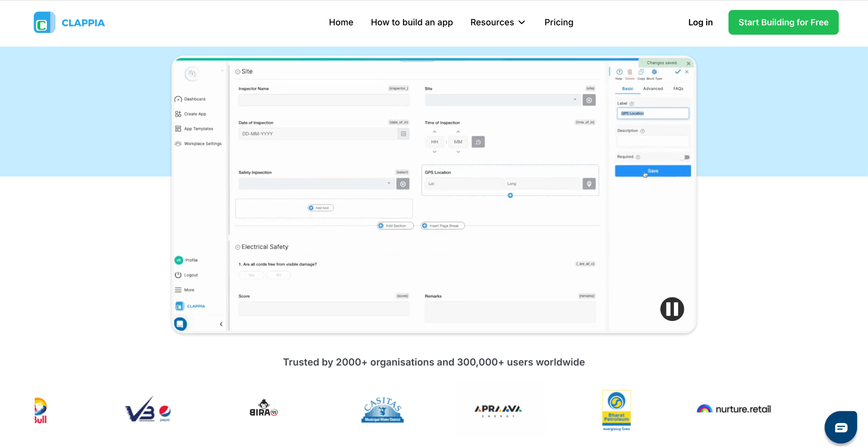Click the Description help icon
Image resolution: width=868 pixels, height=448 pixels.
click(643, 131)
